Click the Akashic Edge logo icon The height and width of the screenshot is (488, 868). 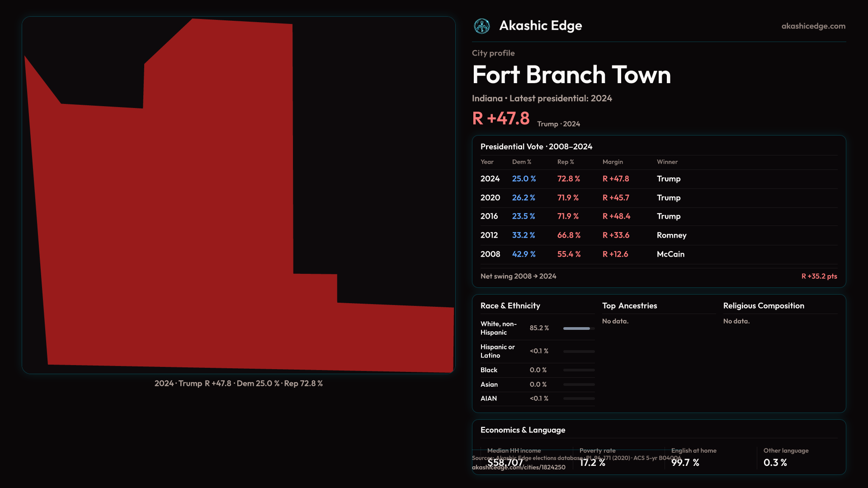click(x=481, y=26)
